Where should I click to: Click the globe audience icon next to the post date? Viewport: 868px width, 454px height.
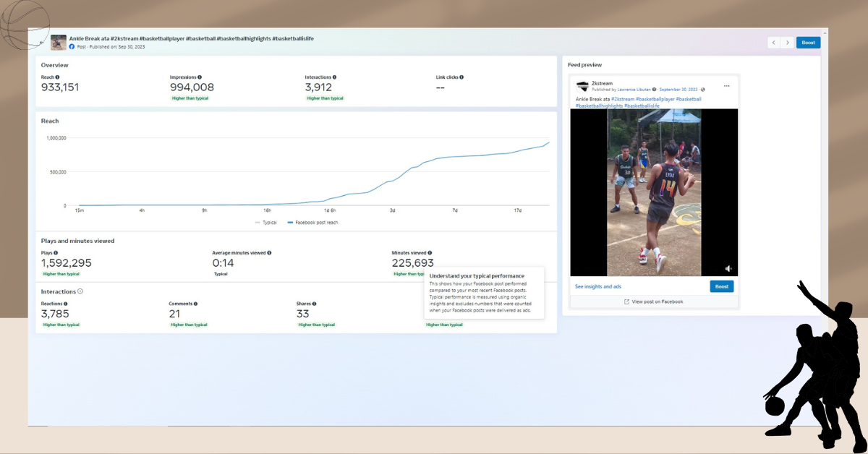point(703,90)
